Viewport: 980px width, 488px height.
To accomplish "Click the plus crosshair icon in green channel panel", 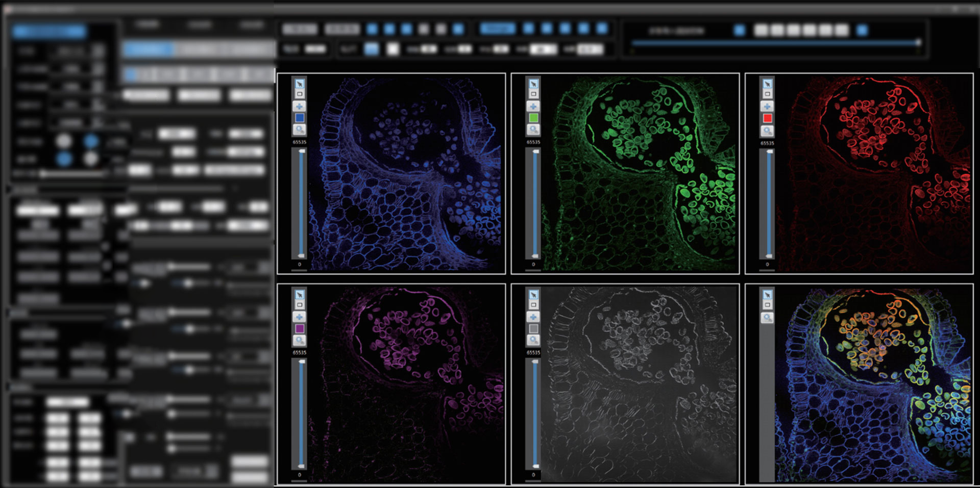I will [533, 106].
